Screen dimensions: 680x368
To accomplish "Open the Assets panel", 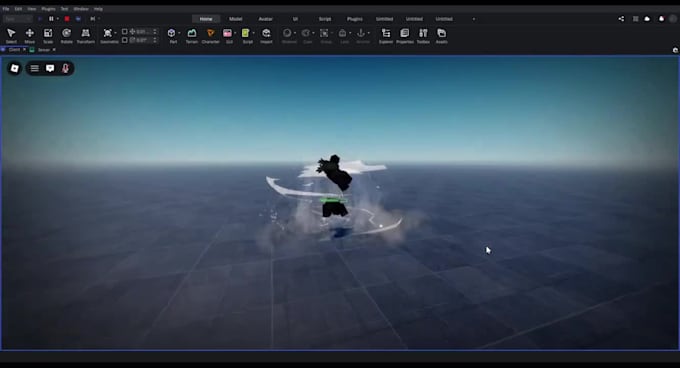I will click(441, 35).
